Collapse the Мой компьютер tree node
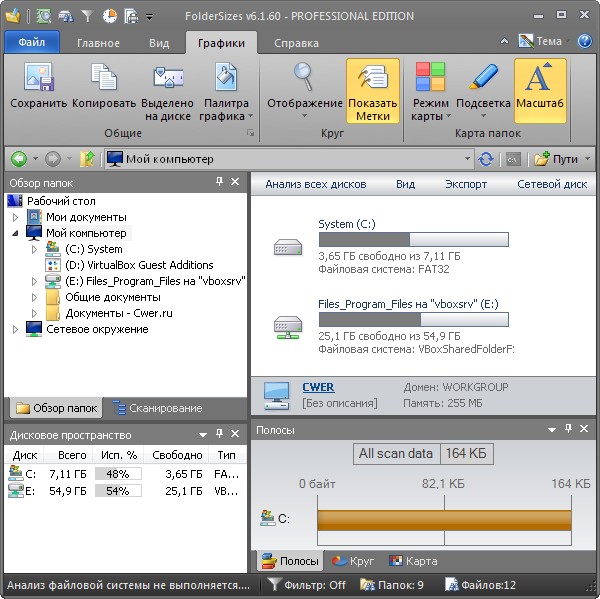Screen dimensions: 600x599 [x=15, y=233]
